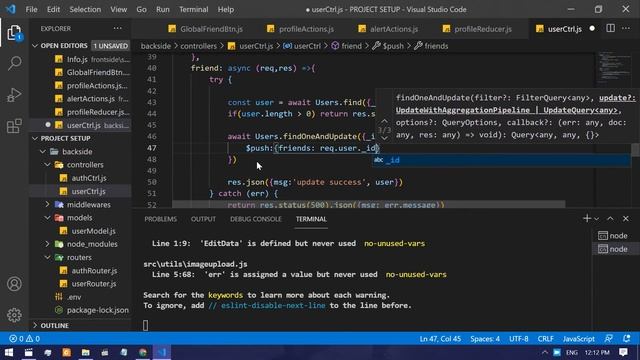Image resolution: width=640 pixels, height=360 pixels.
Task: Open userModel.js in the file tree
Action: point(93,231)
